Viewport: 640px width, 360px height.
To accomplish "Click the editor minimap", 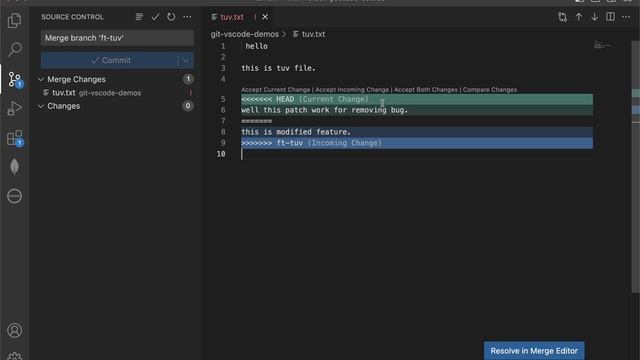I will point(602,45).
